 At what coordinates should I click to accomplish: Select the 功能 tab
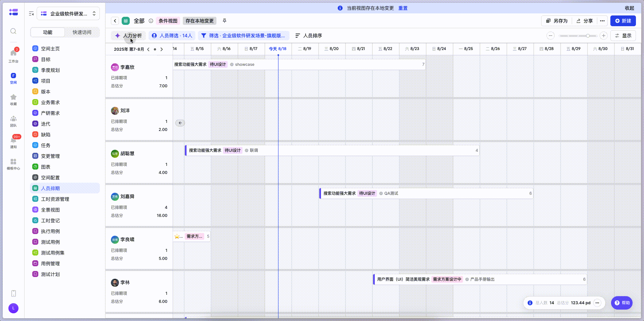pyautogui.click(x=48, y=32)
